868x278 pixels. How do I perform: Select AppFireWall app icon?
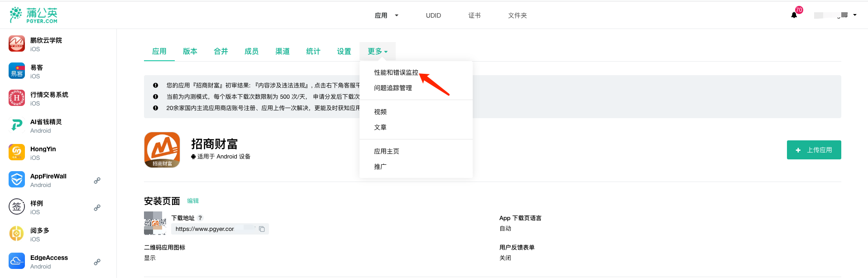tap(17, 180)
